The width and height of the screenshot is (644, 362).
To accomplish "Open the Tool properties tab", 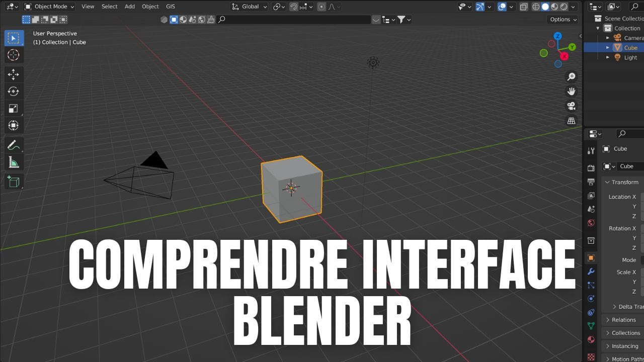I will click(x=591, y=151).
